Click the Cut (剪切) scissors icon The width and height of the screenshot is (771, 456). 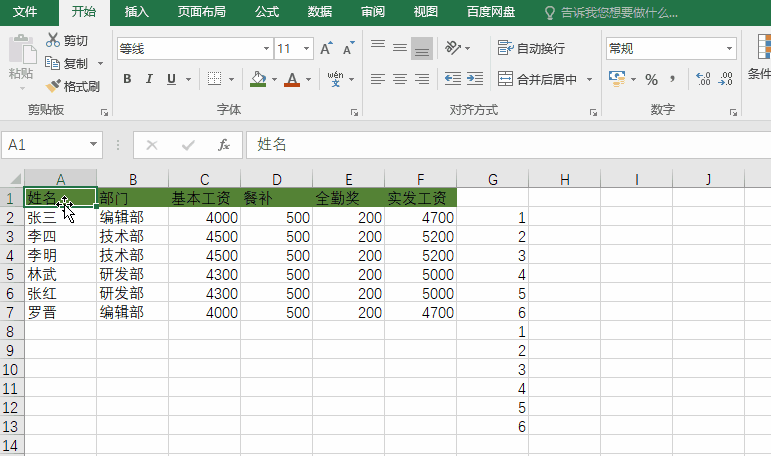click(x=53, y=40)
